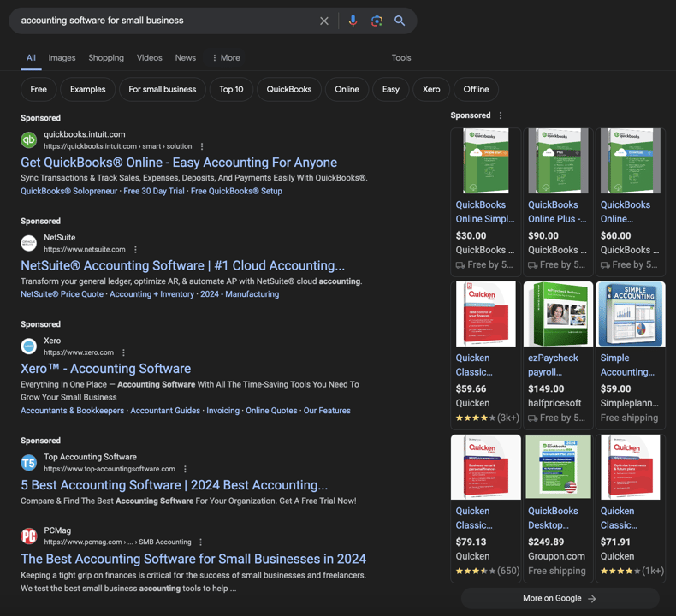Select the "Offline" filter chip
676x616 pixels.
(x=476, y=89)
